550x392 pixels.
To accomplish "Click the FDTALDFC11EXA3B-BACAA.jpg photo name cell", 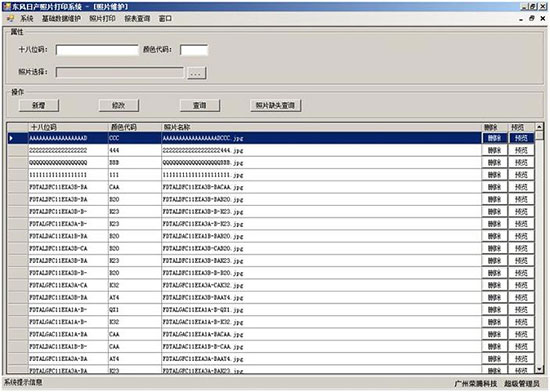I will pos(322,187).
